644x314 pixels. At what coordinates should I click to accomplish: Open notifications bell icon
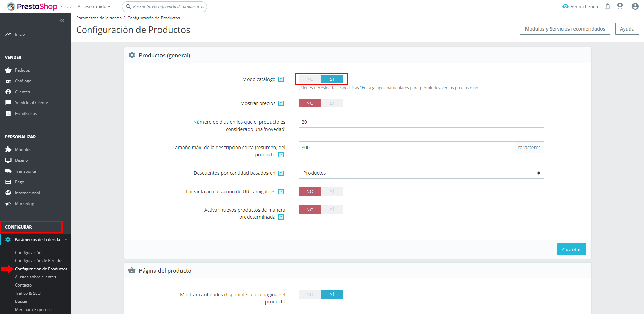pos(608,6)
